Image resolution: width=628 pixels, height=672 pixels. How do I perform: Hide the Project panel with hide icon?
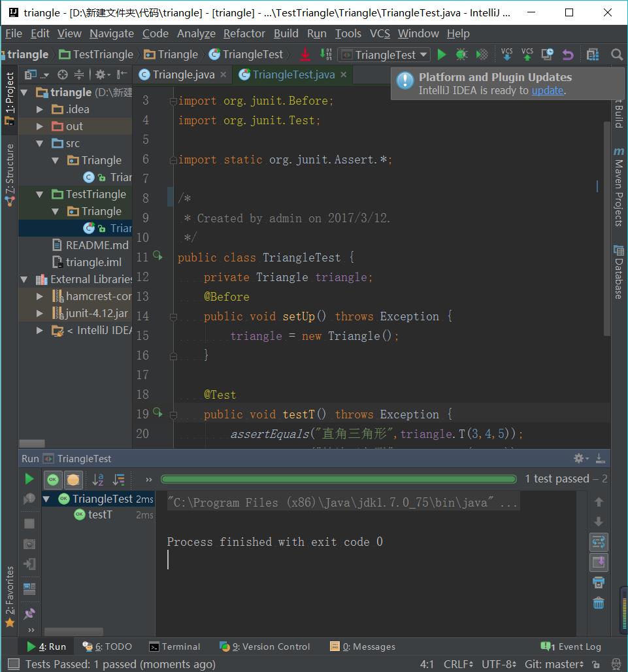pyautogui.click(x=122, y=75)
